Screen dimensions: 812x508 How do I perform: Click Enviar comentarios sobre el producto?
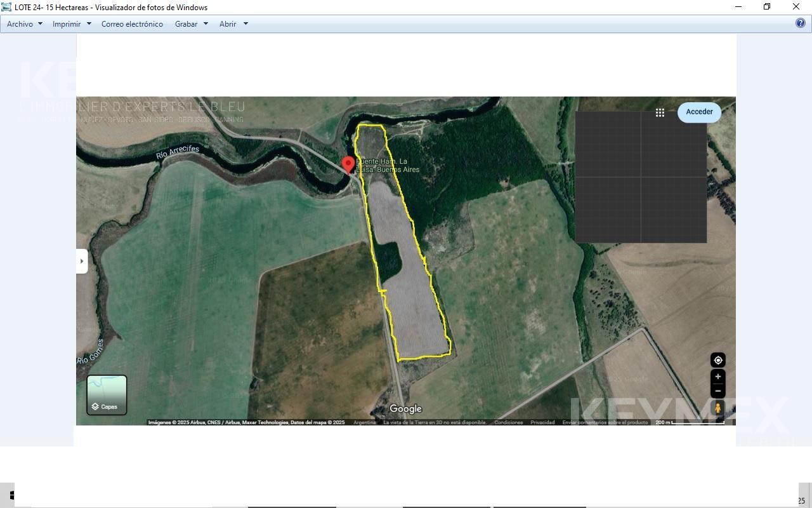(605, 422)
